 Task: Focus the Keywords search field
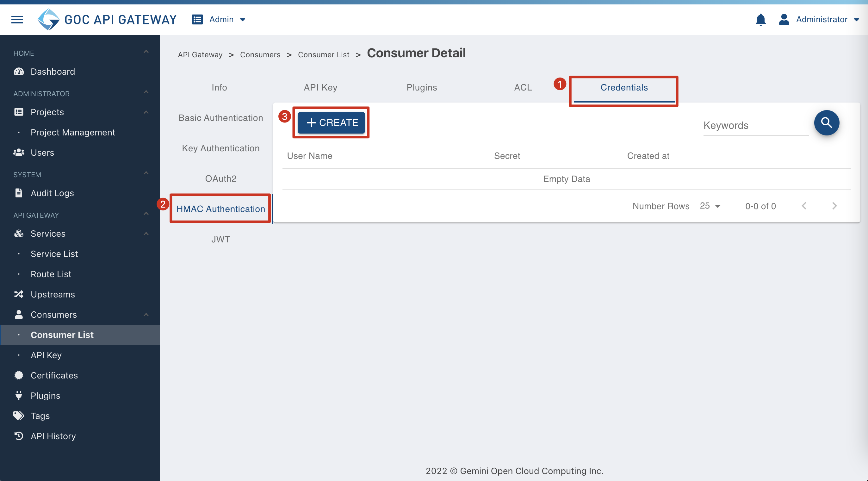[756, 125]
